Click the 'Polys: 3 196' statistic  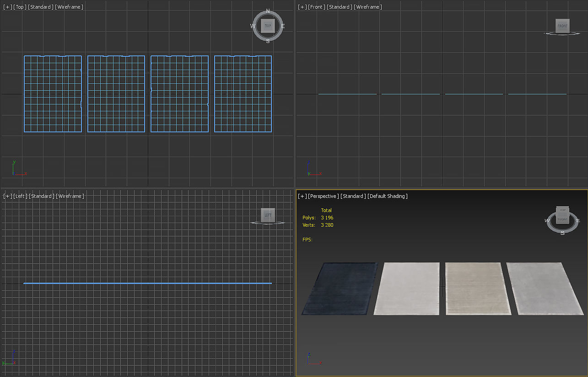click(317, 218)
